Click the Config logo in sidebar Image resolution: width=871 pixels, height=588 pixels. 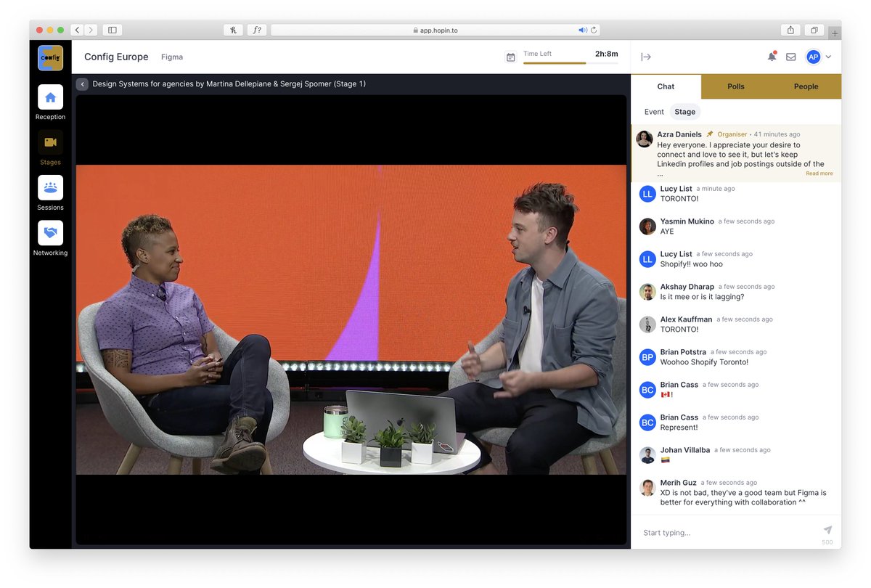(x=50, y=57)
